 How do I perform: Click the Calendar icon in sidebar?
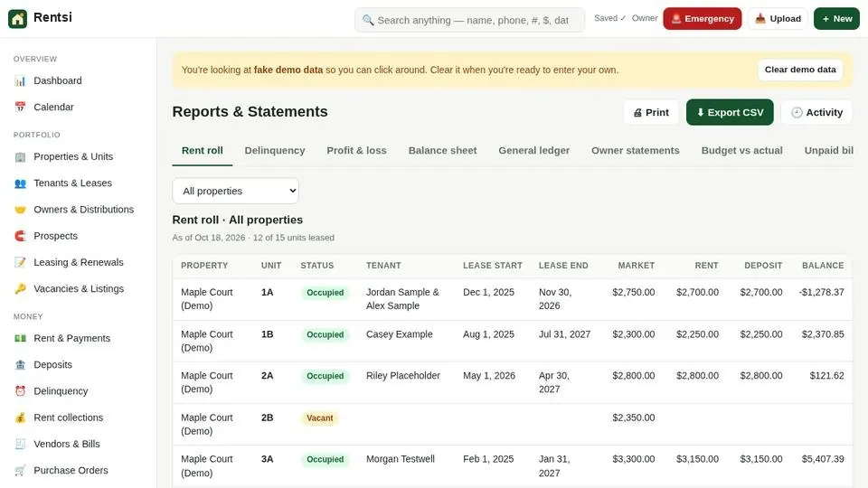(x=21, y=108)
